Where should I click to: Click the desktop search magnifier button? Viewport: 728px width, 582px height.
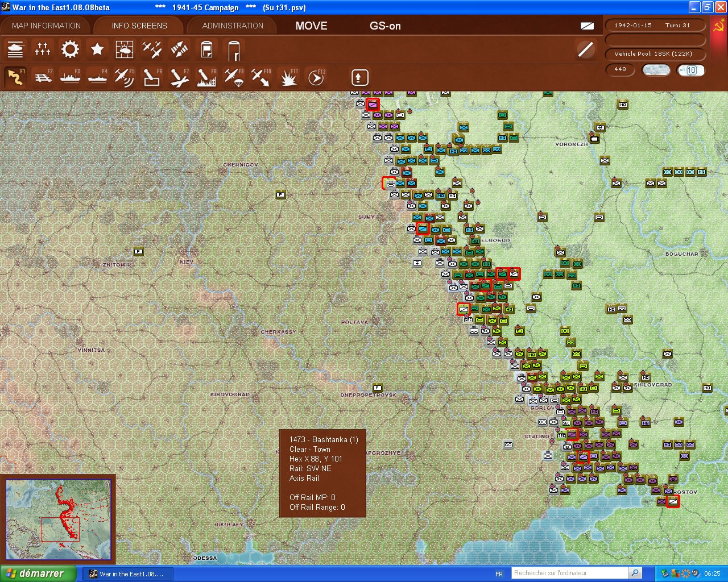pyautogui.click(x=635, y=573)
